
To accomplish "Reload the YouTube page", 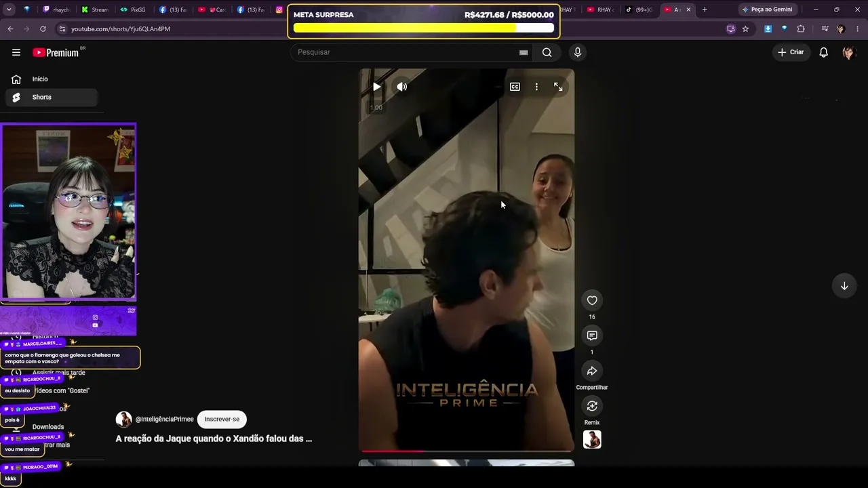I will [43, 29].
